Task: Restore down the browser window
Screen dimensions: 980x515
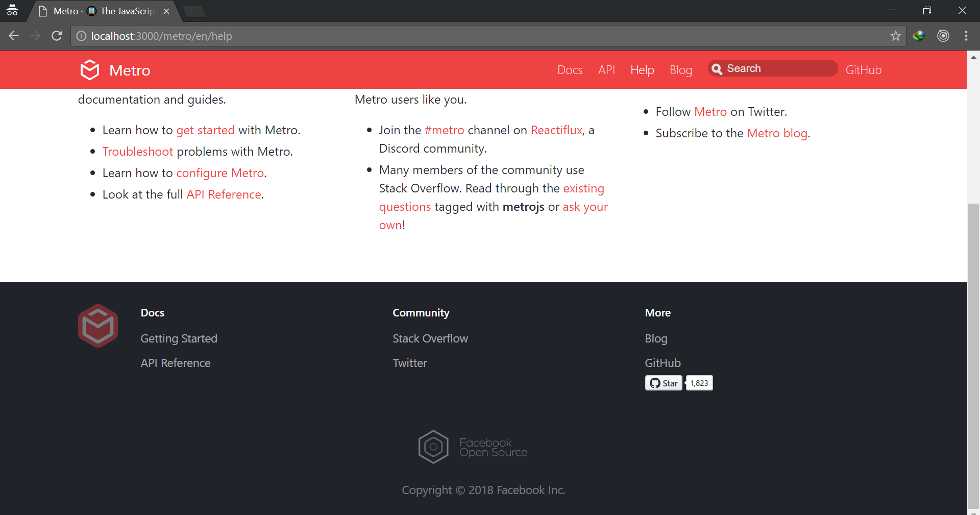Action: pos(927,10)
